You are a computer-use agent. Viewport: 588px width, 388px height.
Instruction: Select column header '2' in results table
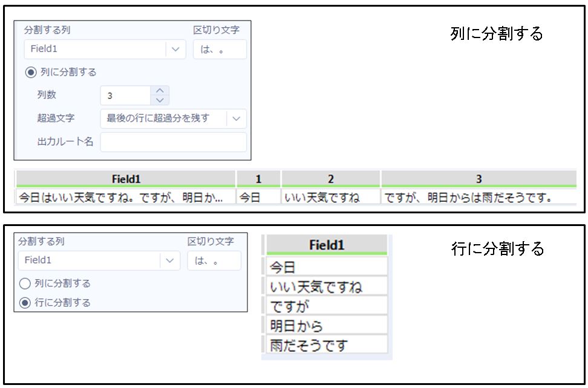(x=331, y=179)
